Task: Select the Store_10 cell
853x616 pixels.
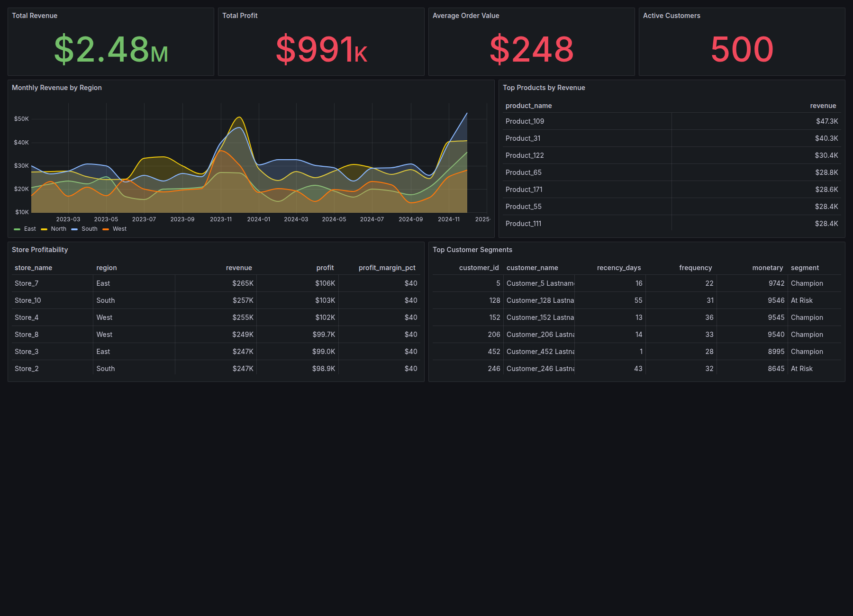Action: (53, 300)
